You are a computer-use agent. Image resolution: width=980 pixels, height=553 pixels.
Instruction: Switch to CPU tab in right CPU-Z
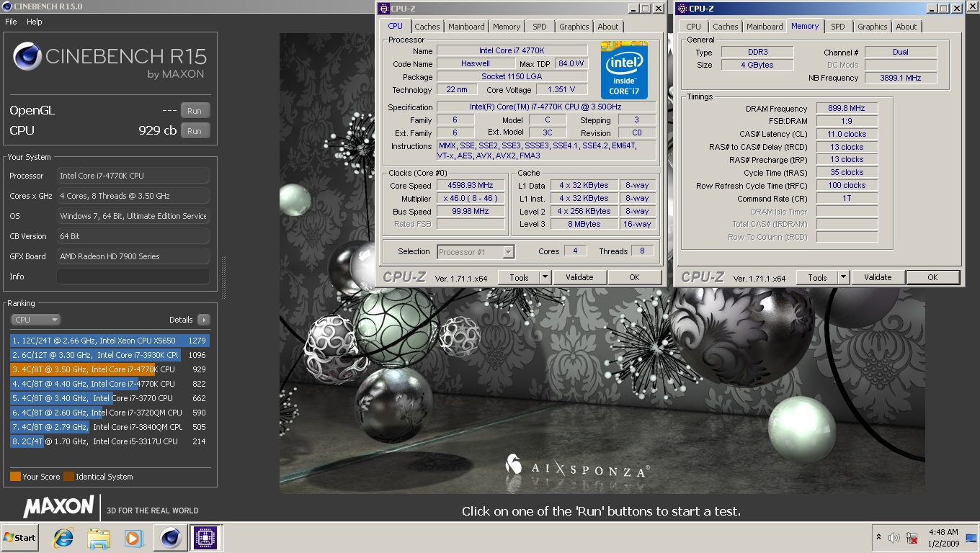(x=693, y=27)
